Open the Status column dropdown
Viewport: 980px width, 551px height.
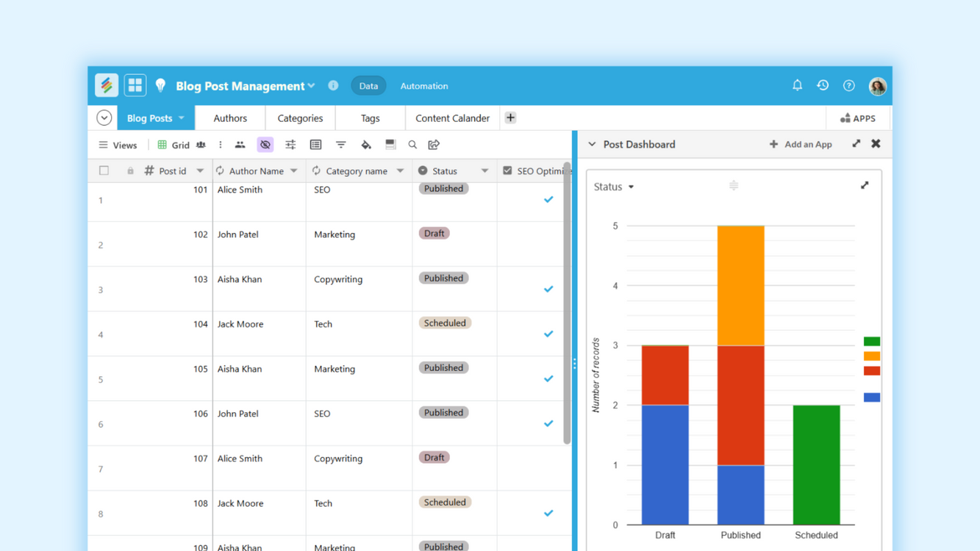point(484,170)
